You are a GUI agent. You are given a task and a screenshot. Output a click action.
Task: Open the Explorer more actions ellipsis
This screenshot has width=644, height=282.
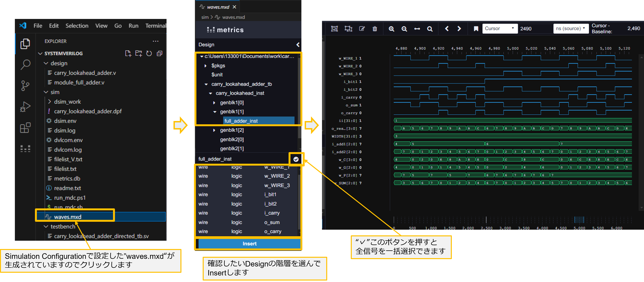pos(155,41)
